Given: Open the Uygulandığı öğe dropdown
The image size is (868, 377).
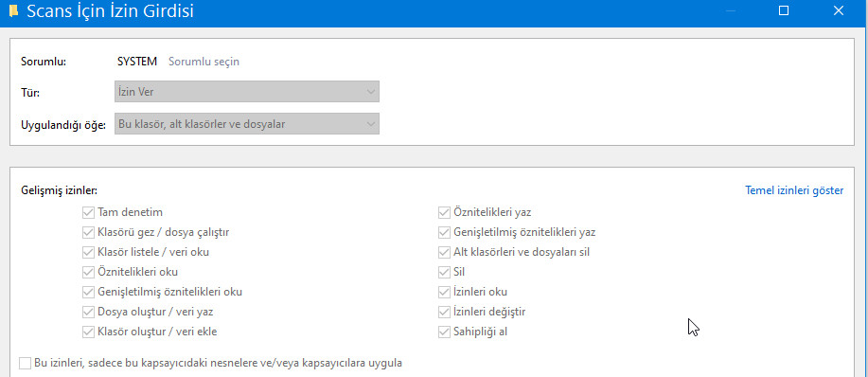Looking at the screenshot, I should pyautogui.click(x=247, y=124).
